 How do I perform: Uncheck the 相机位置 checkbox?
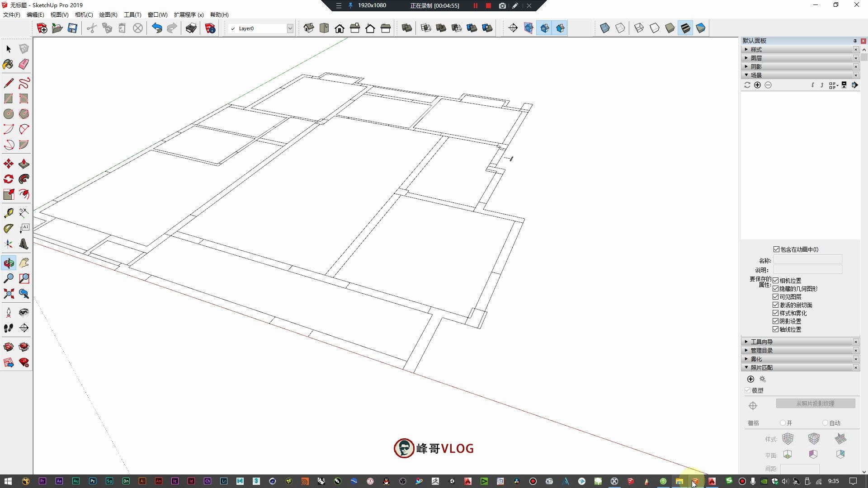[776, 281]
